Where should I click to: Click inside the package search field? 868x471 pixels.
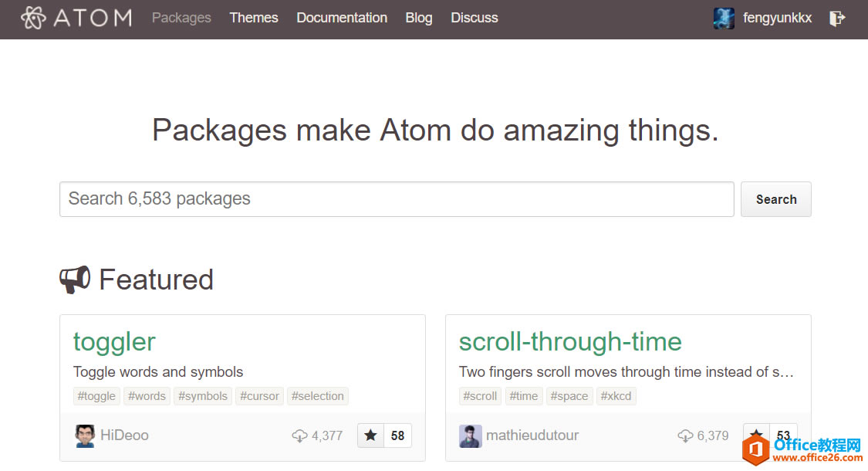309,198
